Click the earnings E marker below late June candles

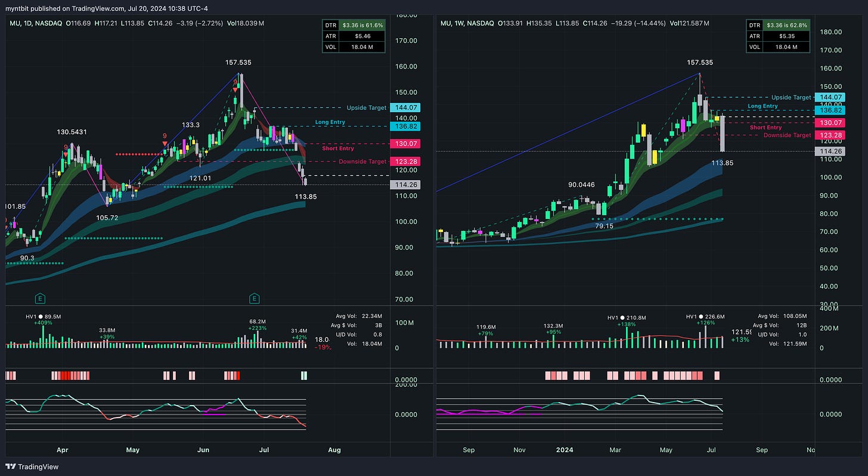255,298
